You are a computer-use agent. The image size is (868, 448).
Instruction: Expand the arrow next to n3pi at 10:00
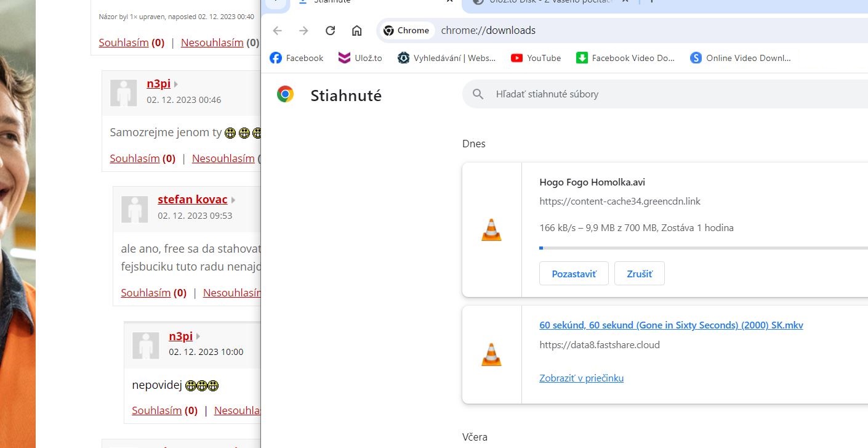(198, 336)
